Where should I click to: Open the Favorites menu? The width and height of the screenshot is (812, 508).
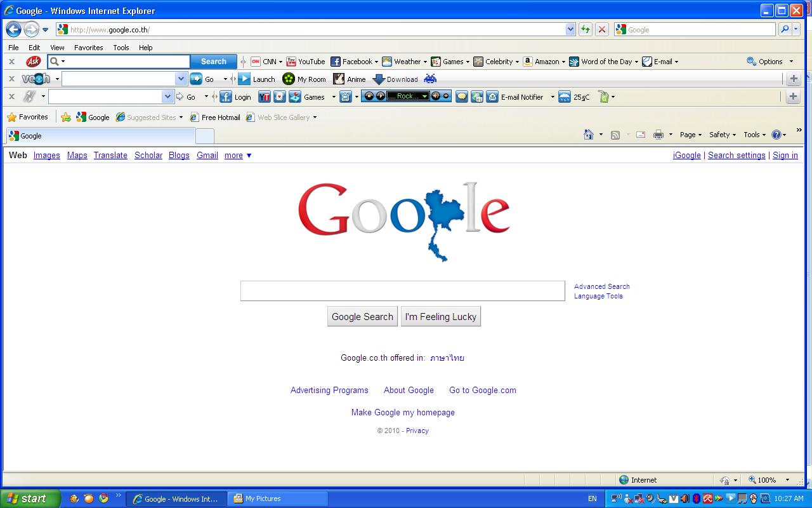[88, 48]
